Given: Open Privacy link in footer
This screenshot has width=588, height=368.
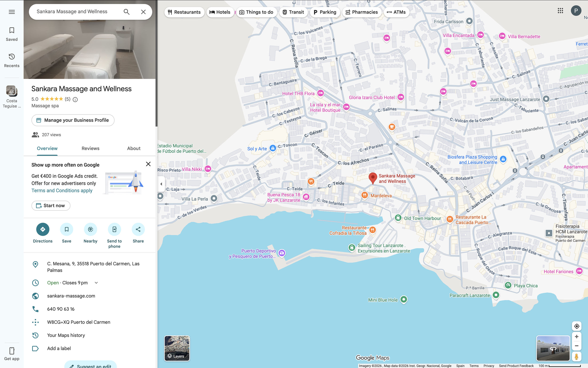Looking at the screenshot, I should tap(489, 366).
